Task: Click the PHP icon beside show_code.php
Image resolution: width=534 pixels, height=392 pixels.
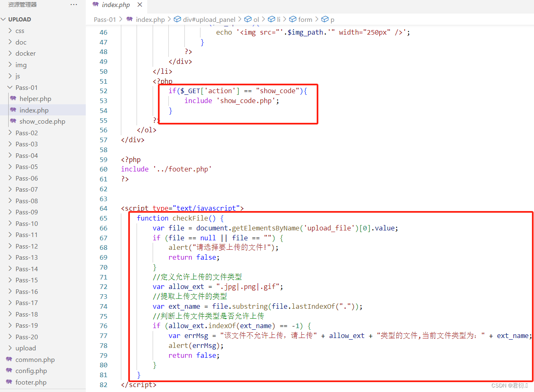Action: [13, 121]
